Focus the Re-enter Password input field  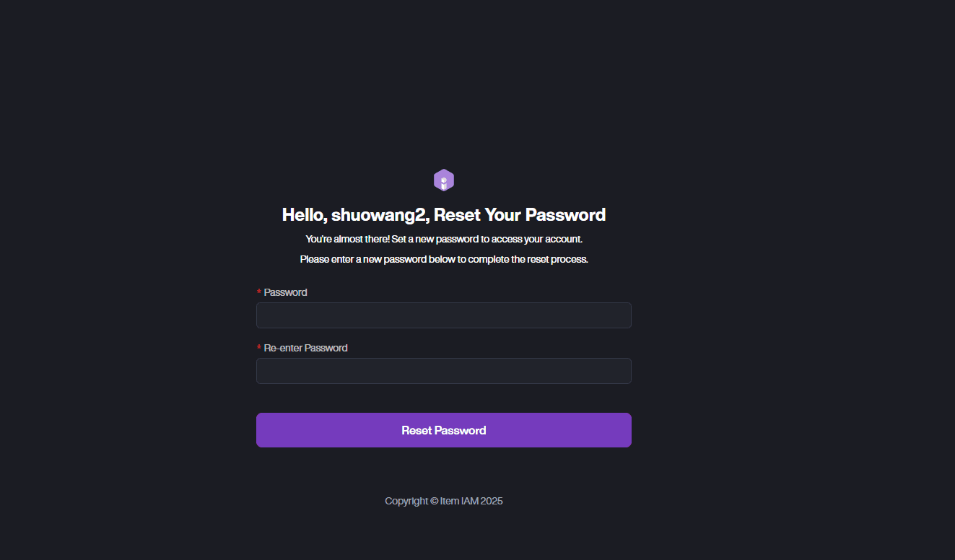(x=443, y=371)
